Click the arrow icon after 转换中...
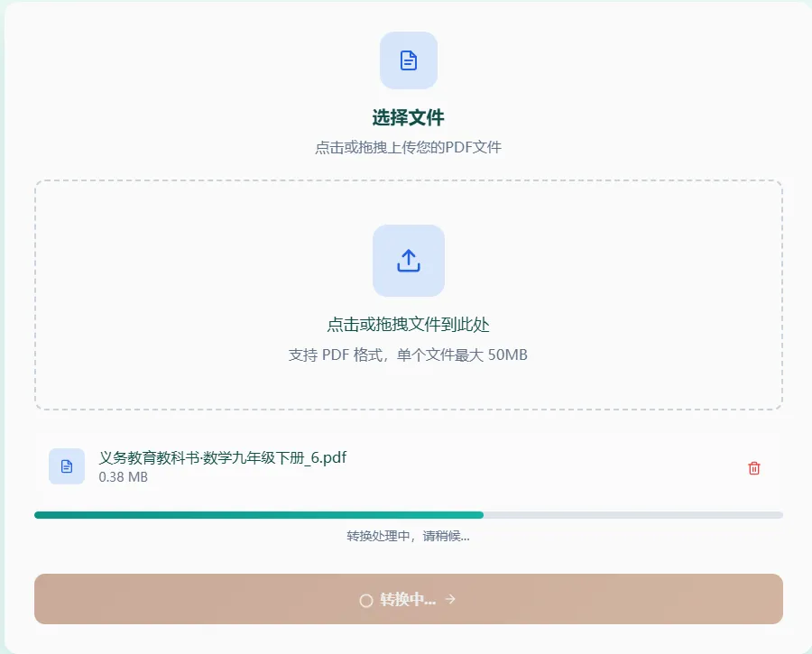This screenshot has height=654, width=812. coord(450,599)
